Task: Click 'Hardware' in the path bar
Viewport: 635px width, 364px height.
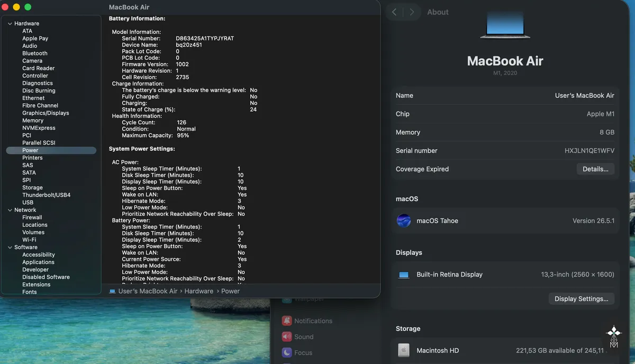Action: (x=199, y=291)
